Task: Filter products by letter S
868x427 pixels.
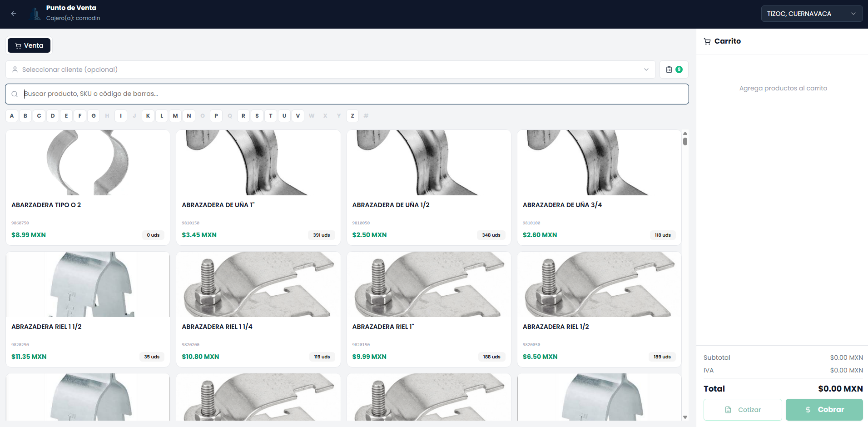Action: point(257,116)
